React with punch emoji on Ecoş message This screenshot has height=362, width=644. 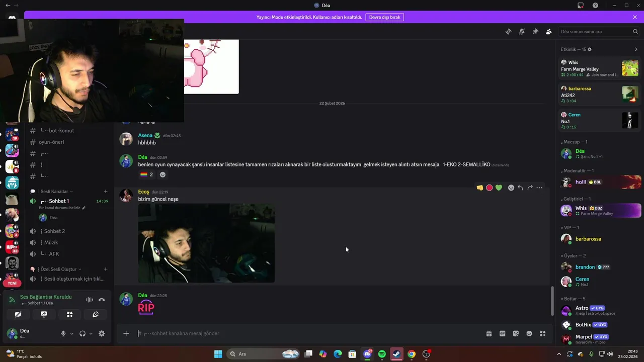pos(480,188)
